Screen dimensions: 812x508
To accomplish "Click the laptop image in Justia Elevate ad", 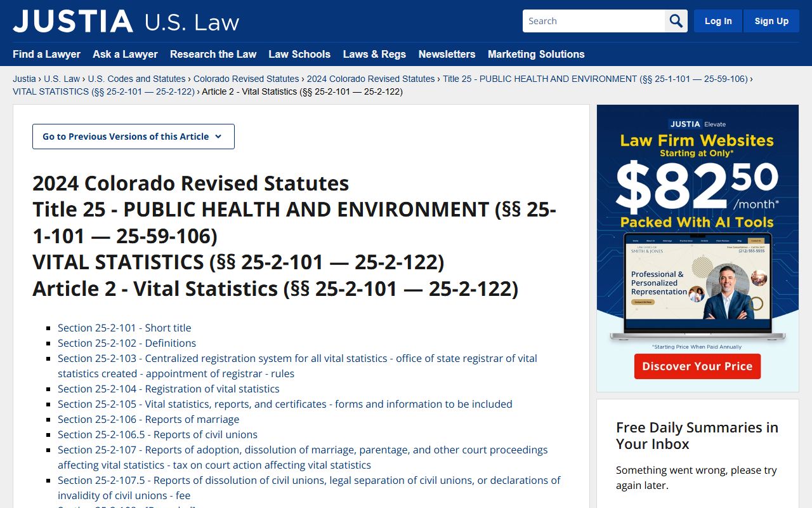I will click(698, 287).
